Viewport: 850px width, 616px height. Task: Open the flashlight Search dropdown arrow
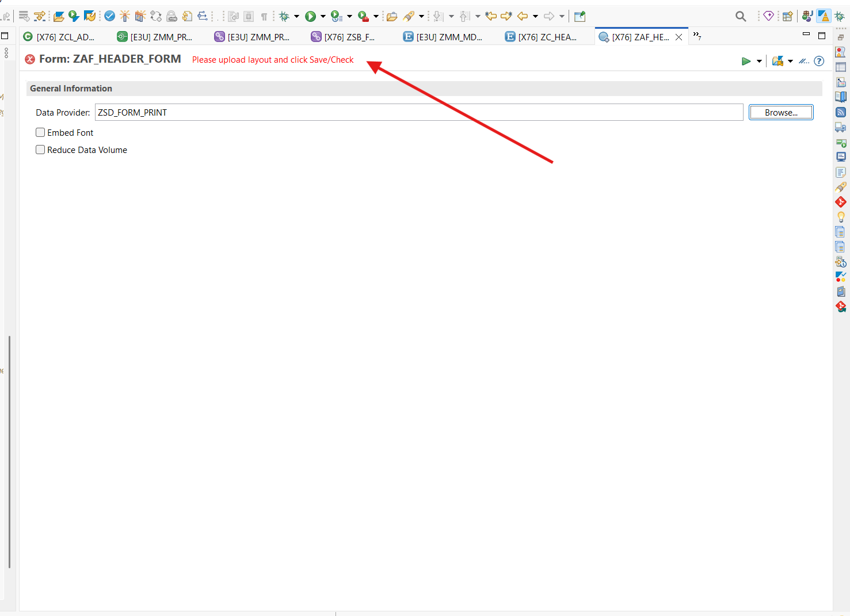point(421,16)
